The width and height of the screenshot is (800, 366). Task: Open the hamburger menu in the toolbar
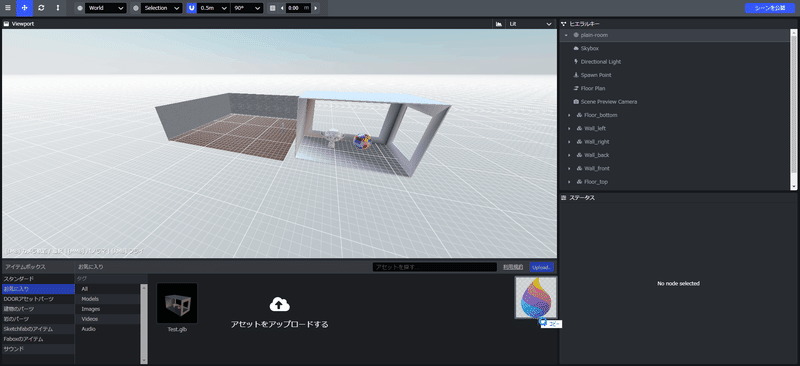8,8
